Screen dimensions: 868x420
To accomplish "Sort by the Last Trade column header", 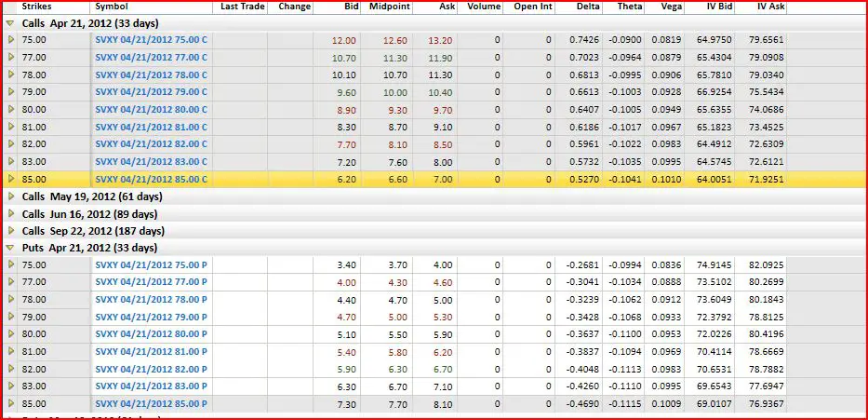I will coord(243,7).
